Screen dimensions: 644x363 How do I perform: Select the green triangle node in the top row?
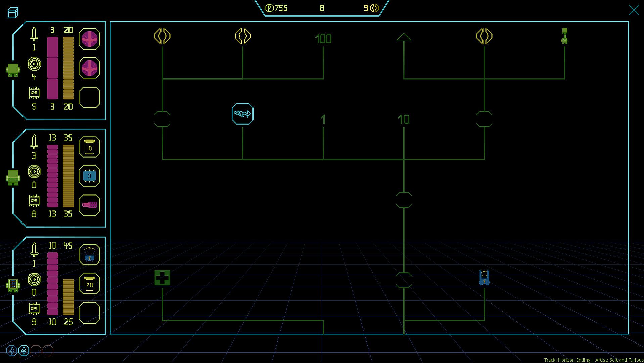[x=404, y=37]
